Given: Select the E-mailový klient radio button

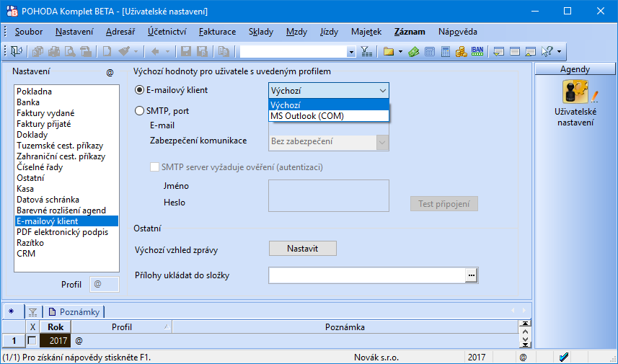Looking at the screenshot, I should point(139,90).
